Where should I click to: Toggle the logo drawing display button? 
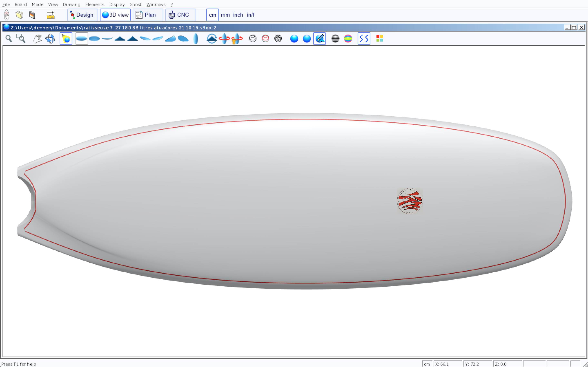tap(320, 39)
